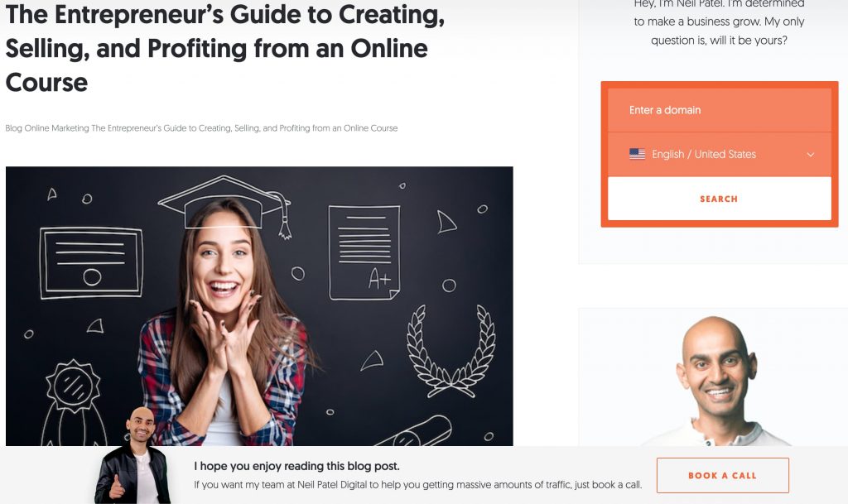The image size is (848, 504).
Task: Click the 'I hope you enjoy' banner text
Action: (297, 466)
